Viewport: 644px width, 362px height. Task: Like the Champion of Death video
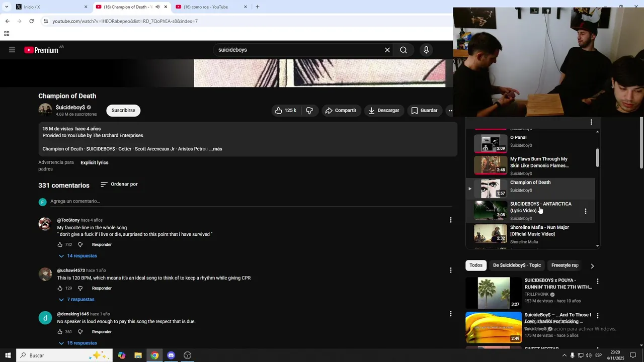[286, 111]
